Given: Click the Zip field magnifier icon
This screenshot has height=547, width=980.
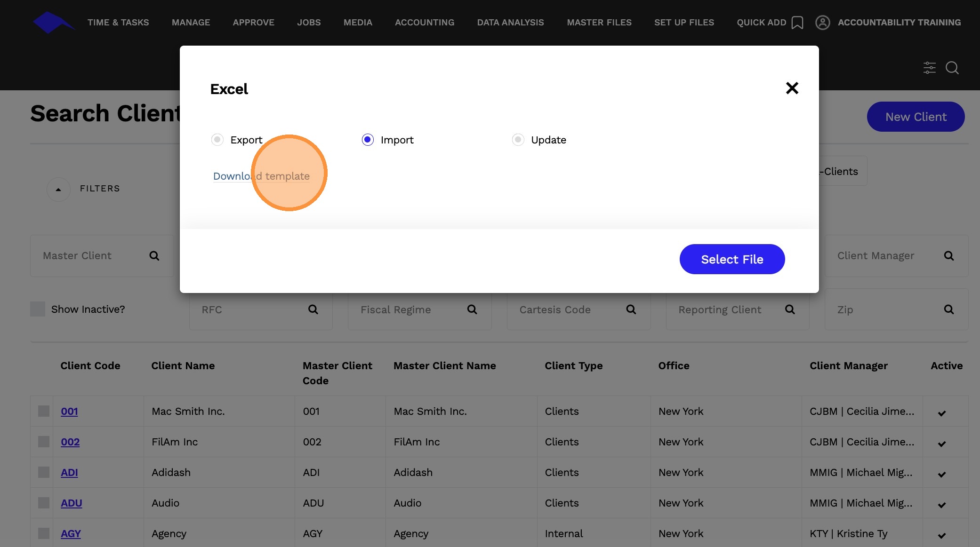Looking at the screenshot, I should (948, 309).
